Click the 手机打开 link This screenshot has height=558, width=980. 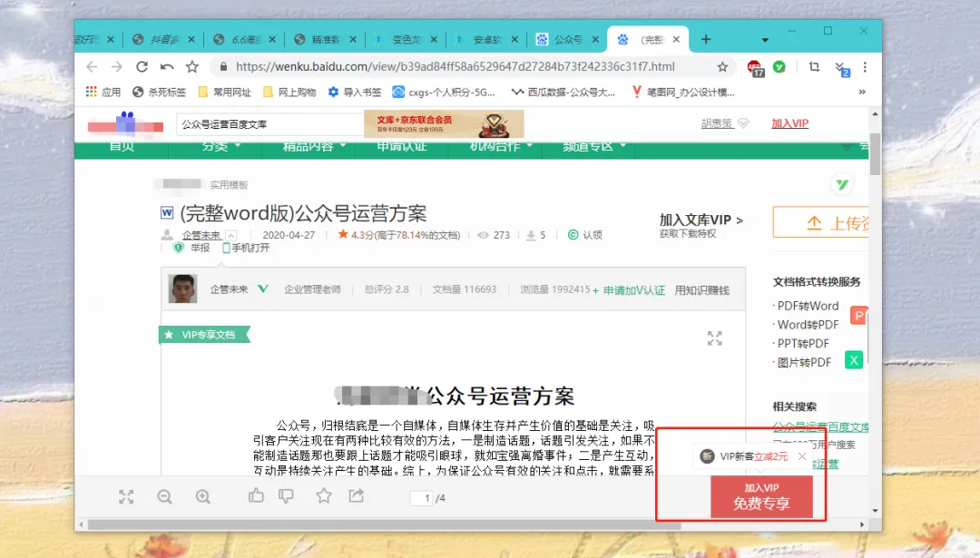(246, 248)
